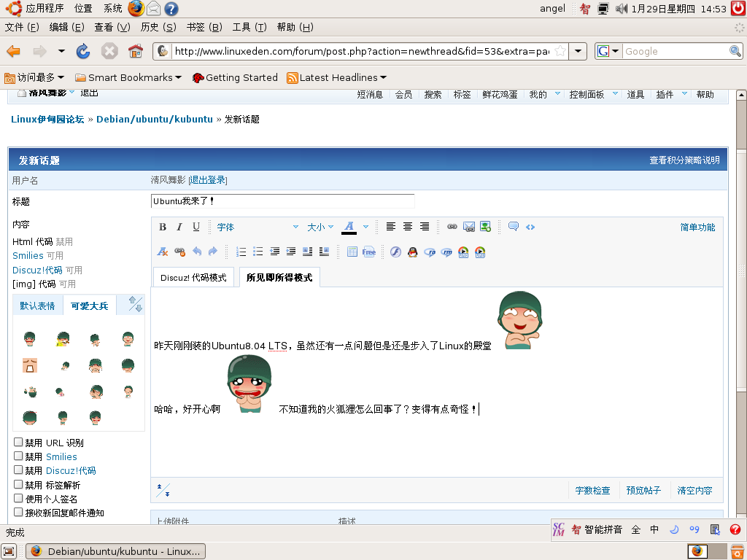Screen dimensions: 747x560
Task: Insert a table into the post
Action: tap(352, 252)
